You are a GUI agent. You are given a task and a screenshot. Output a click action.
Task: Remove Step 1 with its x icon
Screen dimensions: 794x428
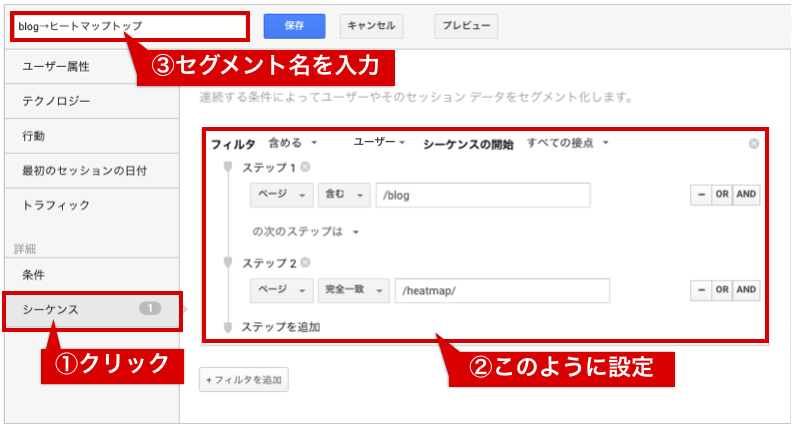(x=305, y=167)
